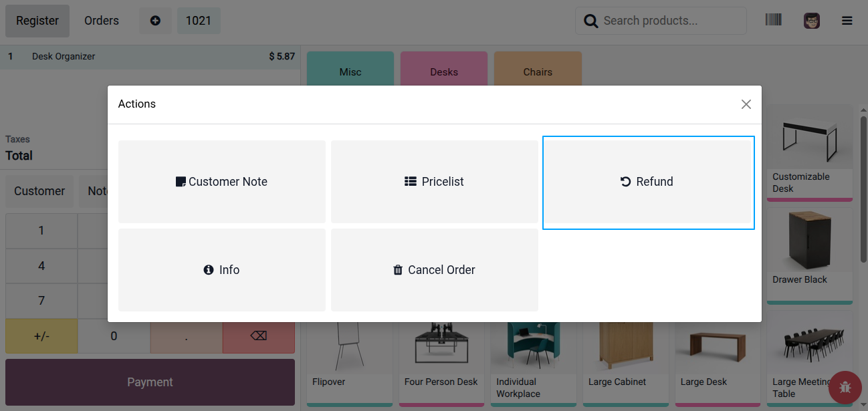
Task: Select order number 1021
Action: 199,21
